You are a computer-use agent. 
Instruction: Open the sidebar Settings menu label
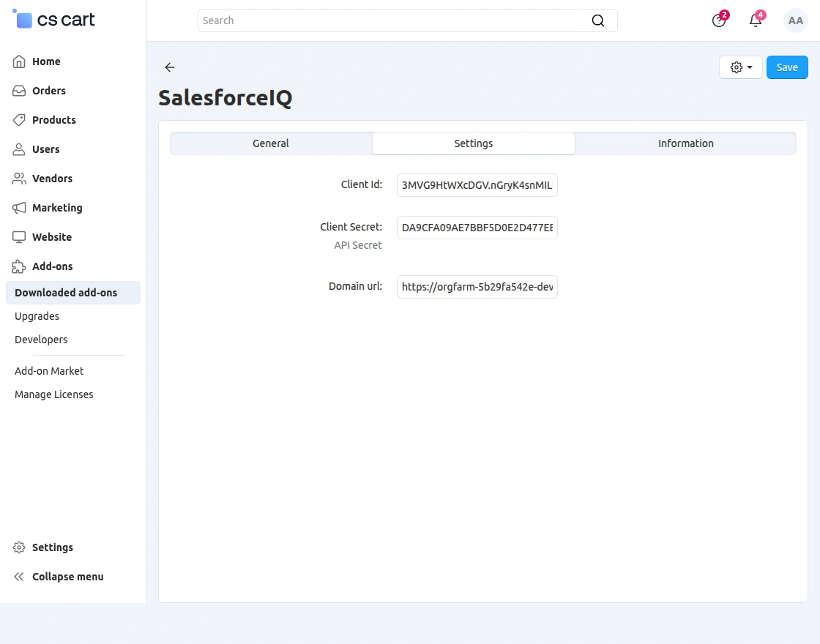click(x=52, y=547)
